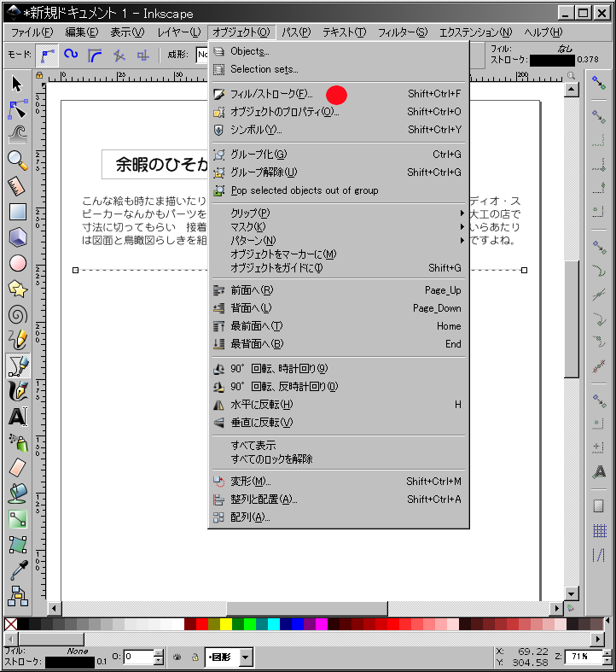
Task: Select the Paint bucket tool
Action: 17,493
